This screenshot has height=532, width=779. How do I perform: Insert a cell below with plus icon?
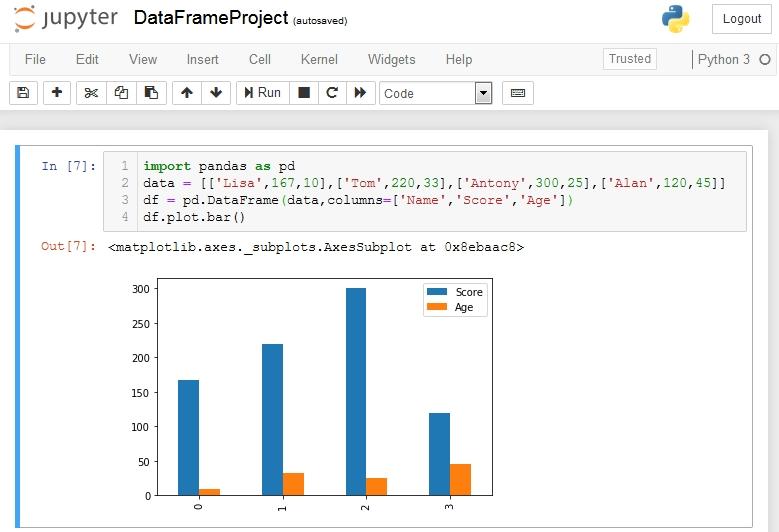point(57,93)
